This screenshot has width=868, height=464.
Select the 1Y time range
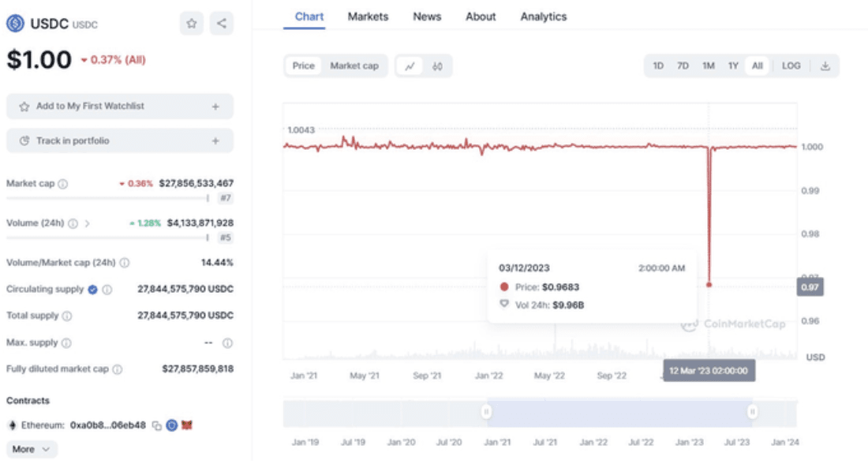[733, 65]
